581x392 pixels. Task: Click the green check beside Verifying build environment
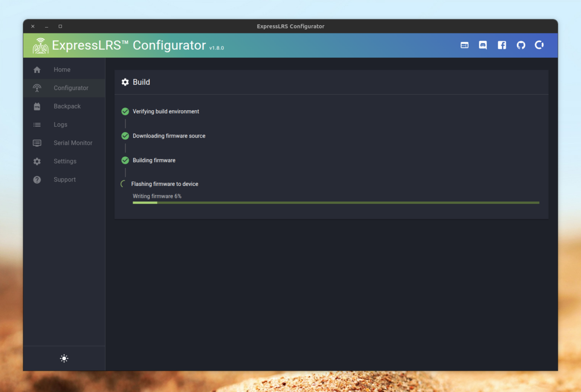click(125, 111)
